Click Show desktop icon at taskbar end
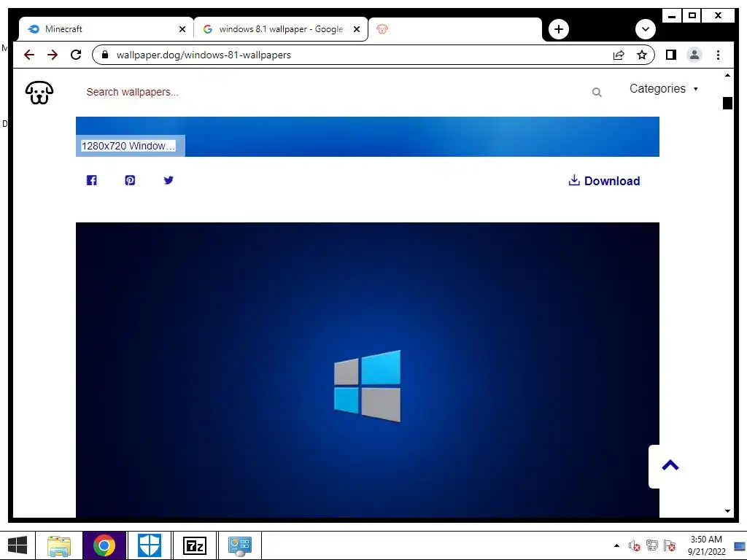Image resolution: width=747 pixels, height=560 pixels. click(x=740, y=545)
